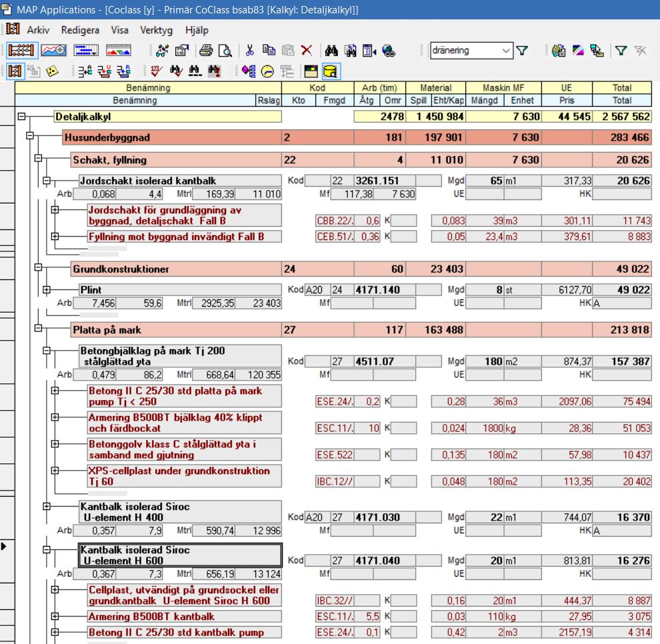660x644 pixels.
Task: Click the yellow dice icon
Action: click(x=52, y=71)
